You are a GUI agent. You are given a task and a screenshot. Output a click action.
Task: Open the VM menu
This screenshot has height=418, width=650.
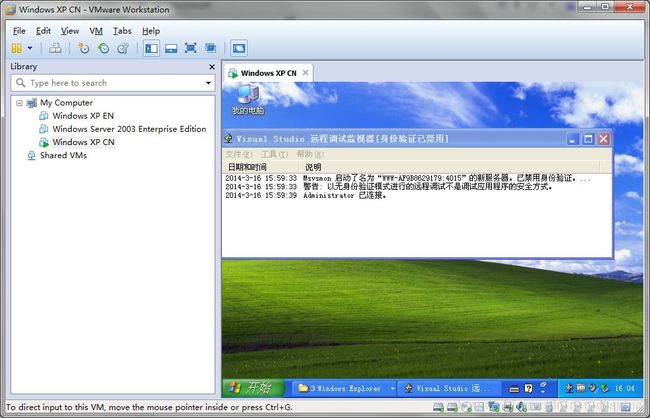[96, 31]
